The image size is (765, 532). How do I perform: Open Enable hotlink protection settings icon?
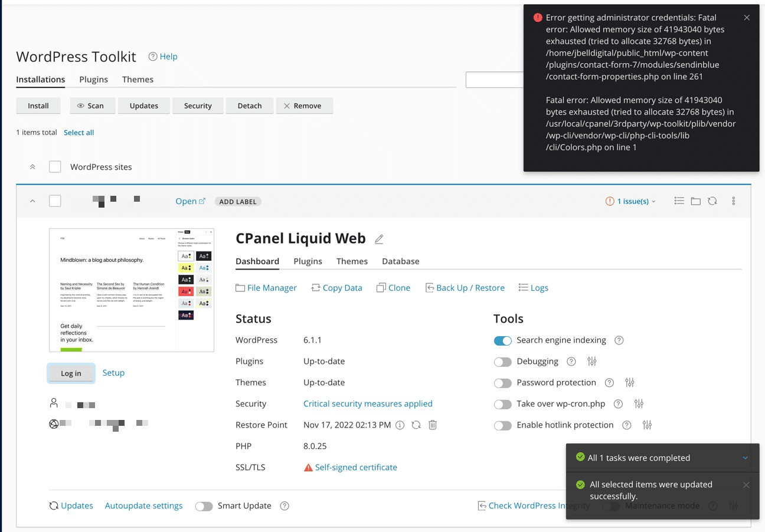tap(648, 425)
